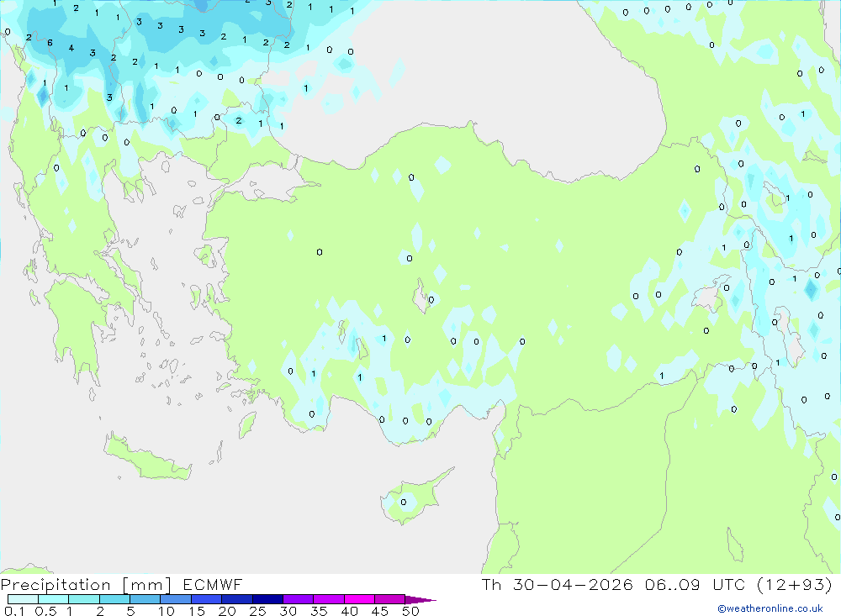Screen dimensions: 841x616
Task: Click the 25–30 mm legend color swatch
Action: tap(267, 599)
